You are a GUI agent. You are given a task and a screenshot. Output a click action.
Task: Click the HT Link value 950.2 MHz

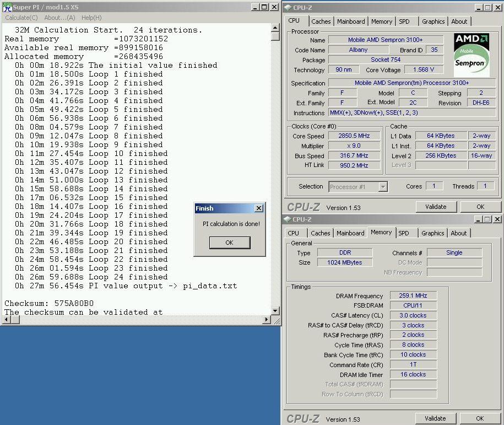(x=354, y=165)
